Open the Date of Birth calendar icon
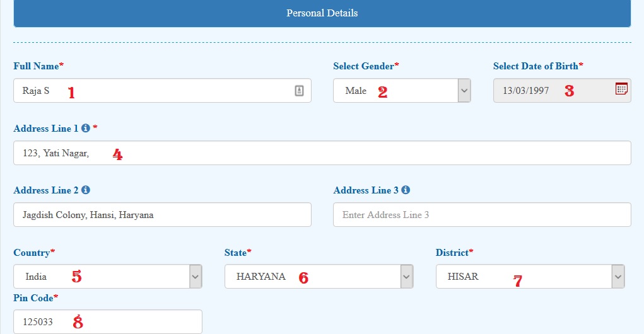 pos(621,88)
